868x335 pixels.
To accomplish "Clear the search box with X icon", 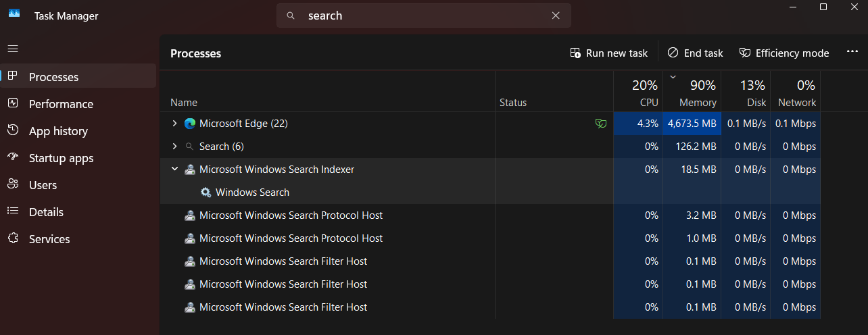I will pos(556,16).
